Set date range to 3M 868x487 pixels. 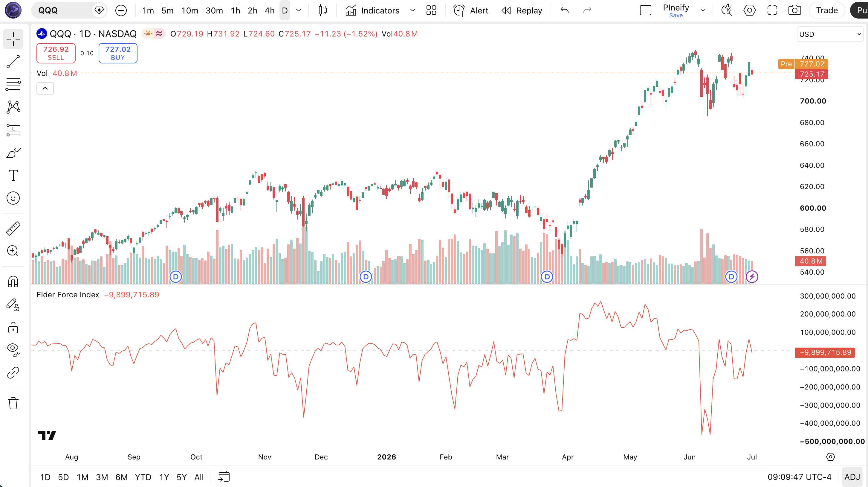102,477
